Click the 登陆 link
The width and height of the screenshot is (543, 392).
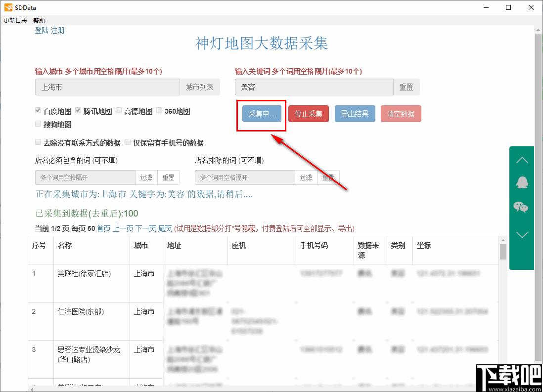(x=42, y=31)
